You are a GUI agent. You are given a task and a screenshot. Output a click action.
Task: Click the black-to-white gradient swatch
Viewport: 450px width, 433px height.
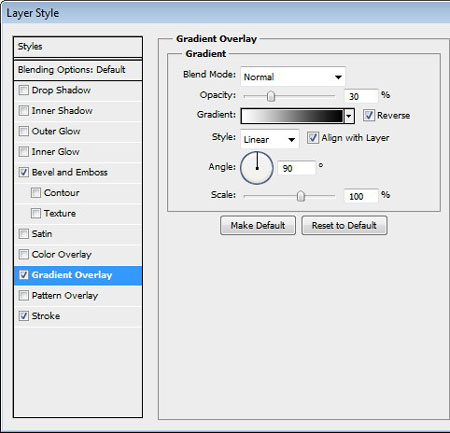coord(292,116)
